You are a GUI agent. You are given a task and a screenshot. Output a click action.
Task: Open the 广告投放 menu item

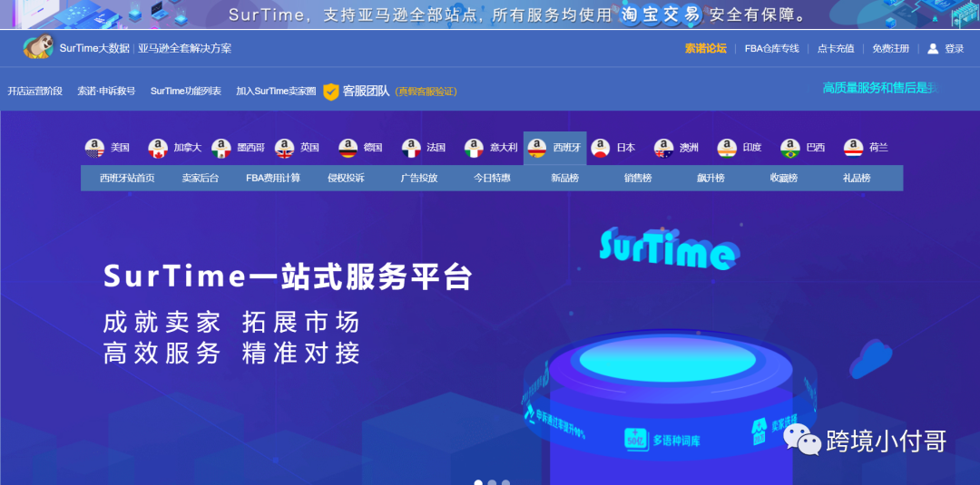click(x=418, y=178)
